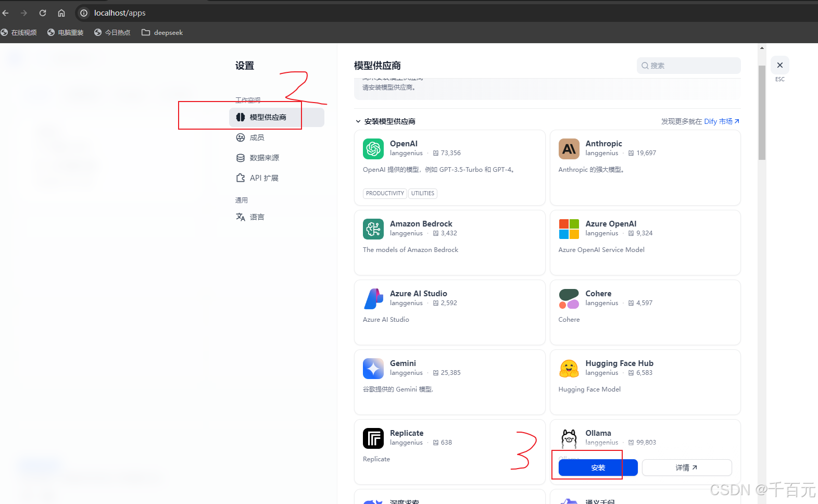Click the Azure OpenAI logo icon
The image size is (818, 504).
(x=569, y=229)
